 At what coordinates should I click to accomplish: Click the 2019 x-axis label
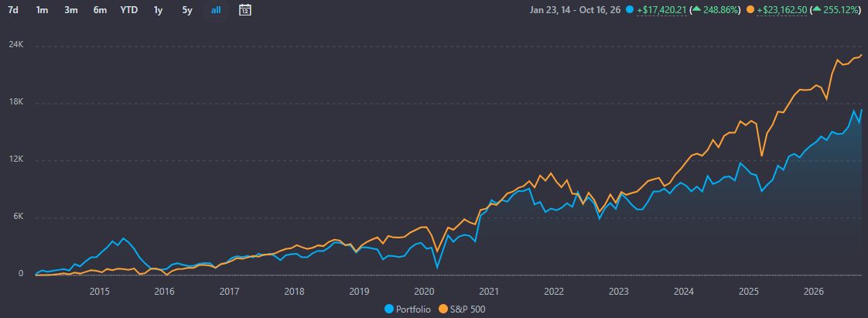[x=359, y=292]
